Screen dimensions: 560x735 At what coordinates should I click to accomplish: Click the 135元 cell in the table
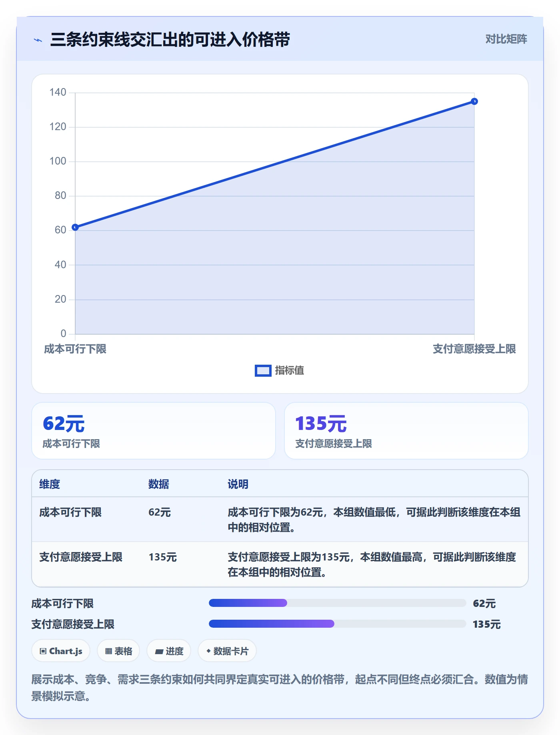pos(163,557)
